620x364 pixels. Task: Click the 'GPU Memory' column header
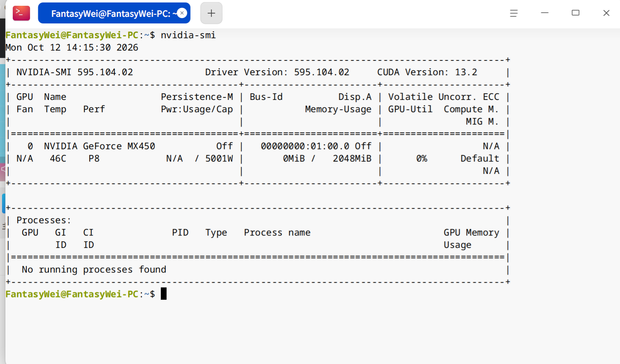coord(471,233)
